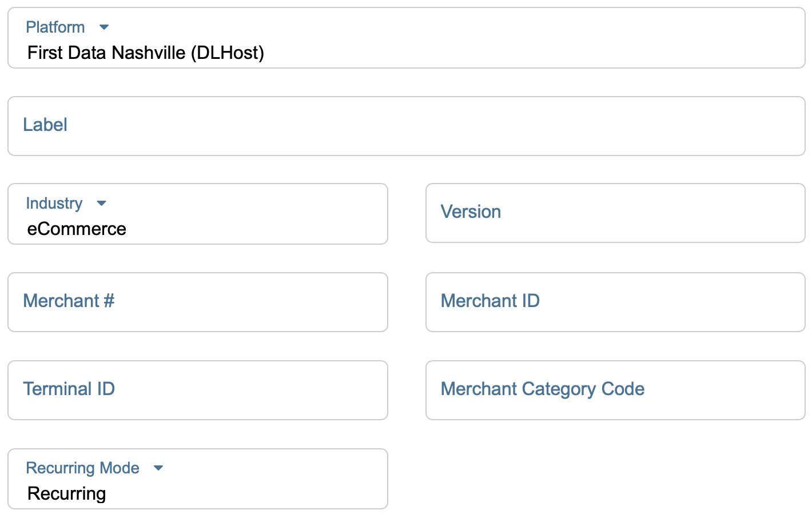
Task: Open the Recurring Mode dropdown label
Action: [83, 468]
